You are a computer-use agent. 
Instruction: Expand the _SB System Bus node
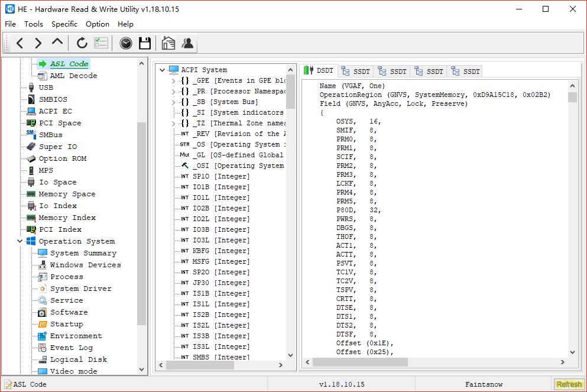pyautogui.click(x=173, y=102)
